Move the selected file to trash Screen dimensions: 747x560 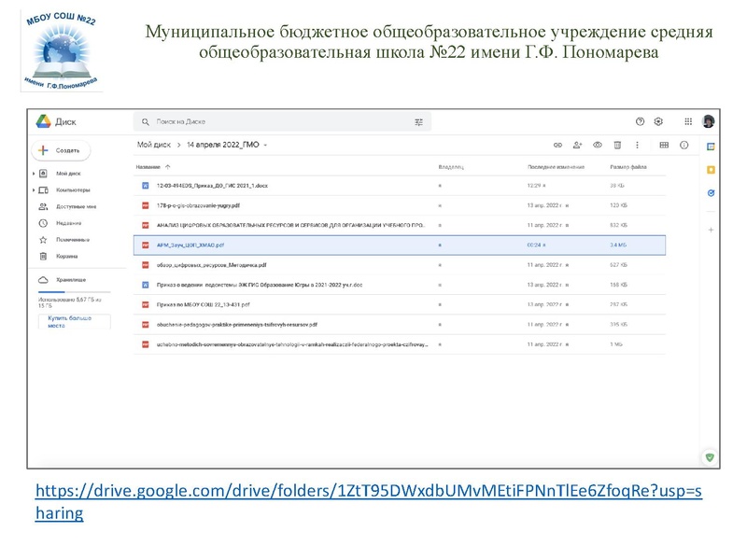(x=616, y=145)
